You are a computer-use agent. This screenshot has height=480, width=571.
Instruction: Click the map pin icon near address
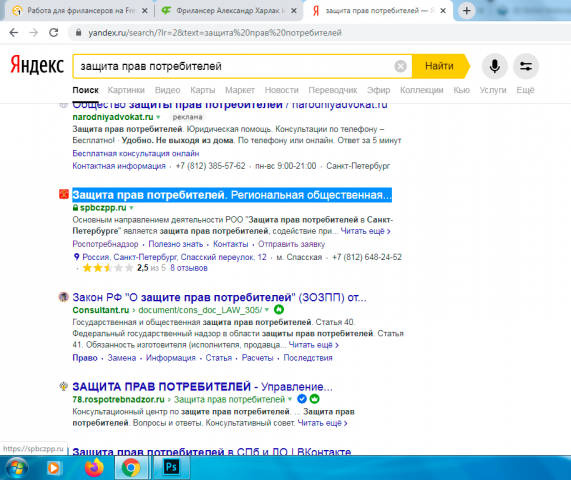76,257
